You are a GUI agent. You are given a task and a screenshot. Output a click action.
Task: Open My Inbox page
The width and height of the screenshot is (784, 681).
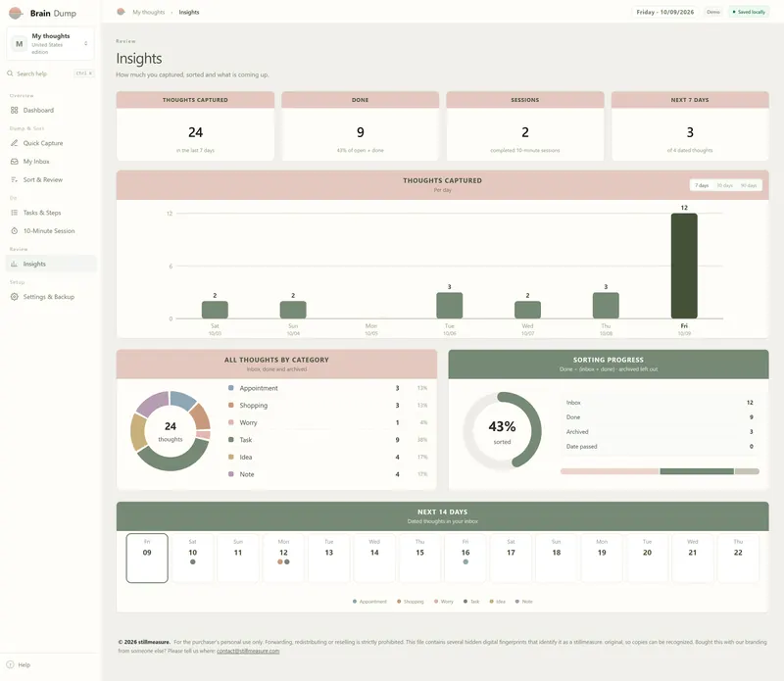point(51,162)
